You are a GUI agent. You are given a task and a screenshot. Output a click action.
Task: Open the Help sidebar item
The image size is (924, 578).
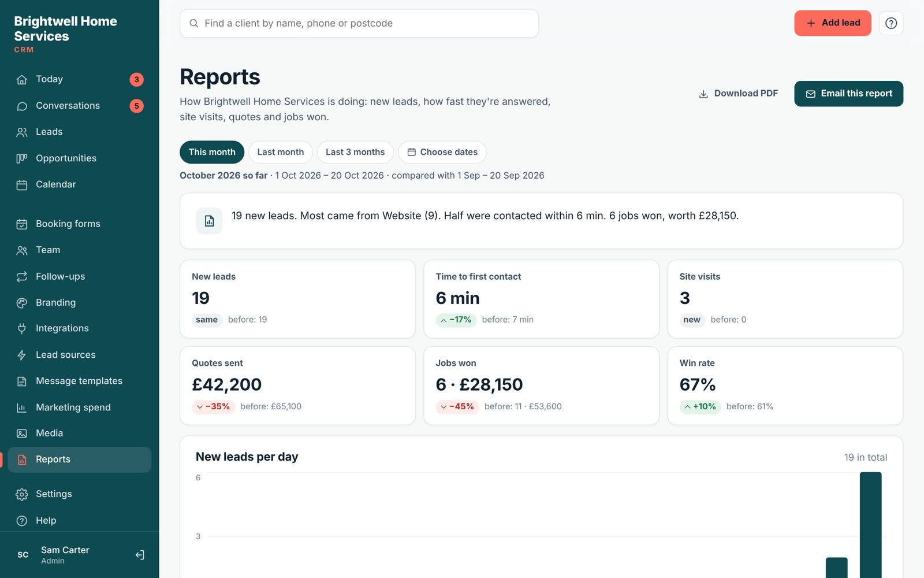pos(80,520)
